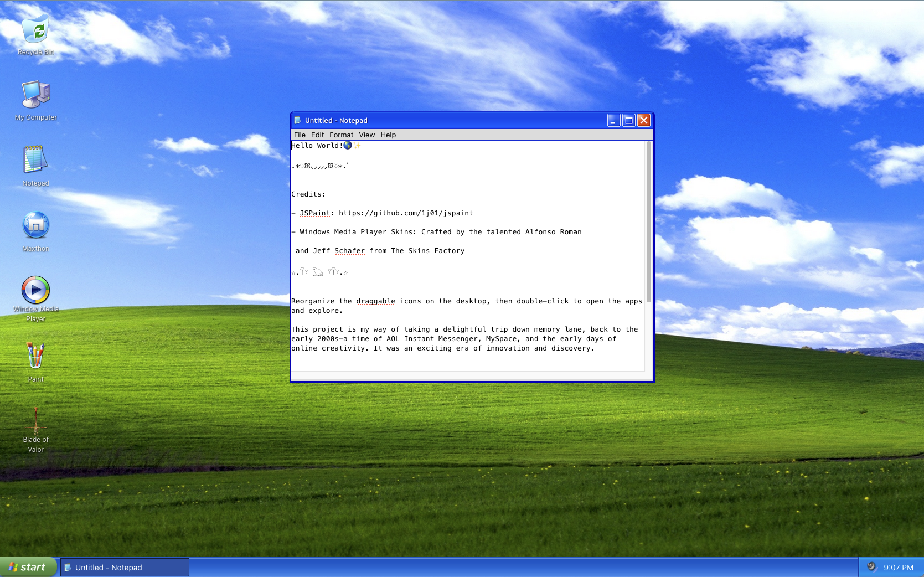This screenshot has height=577, width=924.
Task: Click the Notepad title bar icon
Action: coord(297,120)
